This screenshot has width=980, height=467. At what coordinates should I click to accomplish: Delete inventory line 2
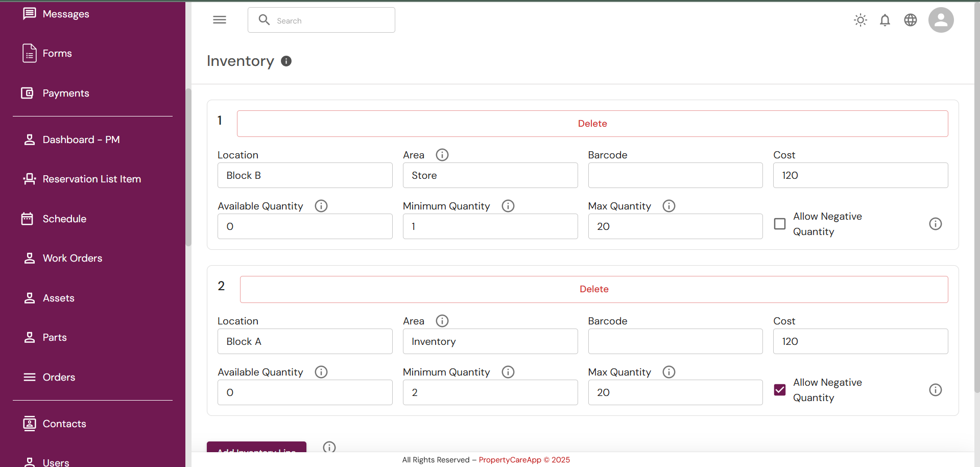593,289
